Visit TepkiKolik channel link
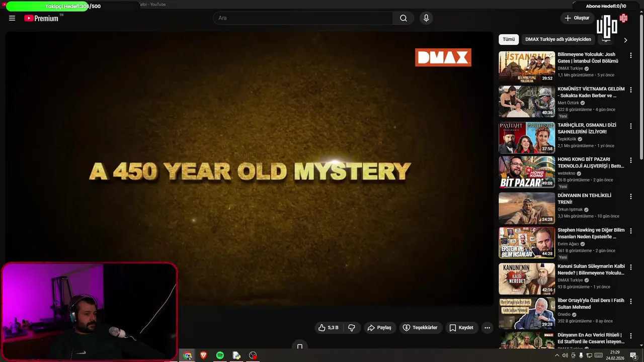 [567, 139]
